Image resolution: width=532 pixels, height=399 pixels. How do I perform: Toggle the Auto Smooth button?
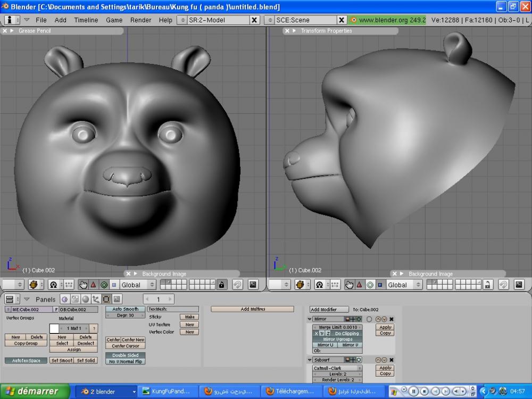(125, 309)
